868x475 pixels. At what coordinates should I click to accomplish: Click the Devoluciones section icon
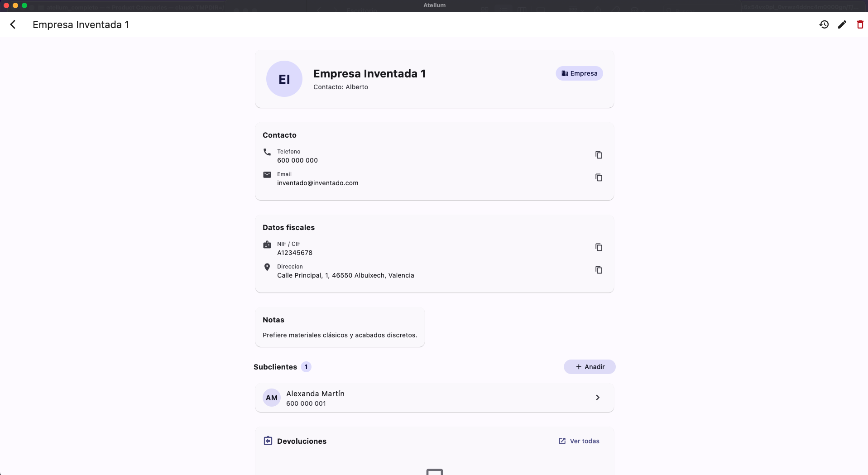tap(268, 441)
